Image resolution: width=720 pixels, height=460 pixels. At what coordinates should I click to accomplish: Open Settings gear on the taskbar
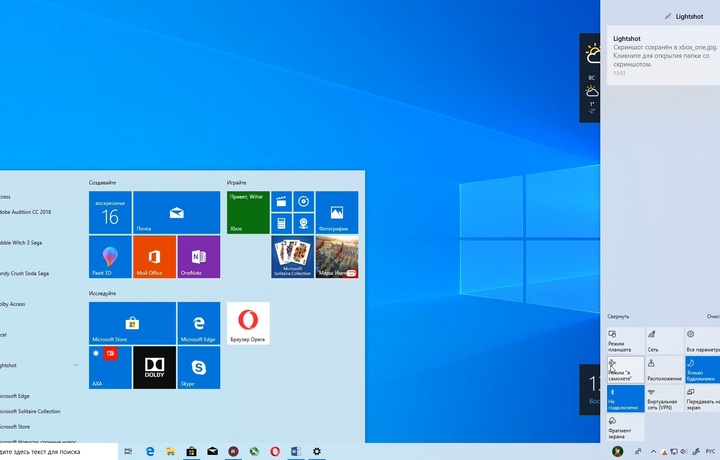(x=316, y=452)
